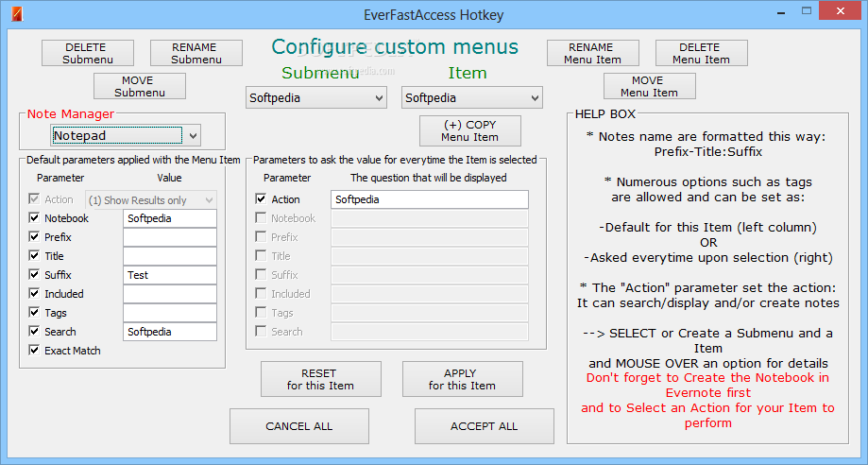Screen dimensions: 868x465
Task: Check the disabled Suffix checkbox in ask-value panel
Action: coord(261,274)
